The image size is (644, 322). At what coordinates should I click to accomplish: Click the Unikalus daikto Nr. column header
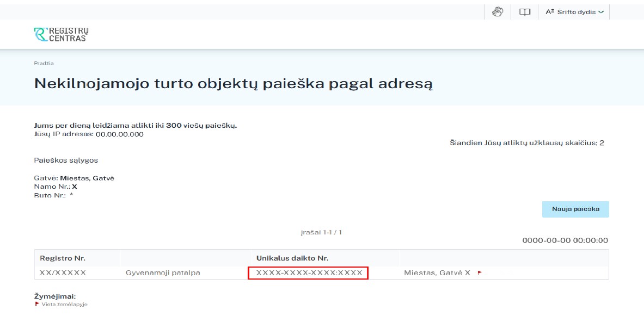tap(292, 258)
